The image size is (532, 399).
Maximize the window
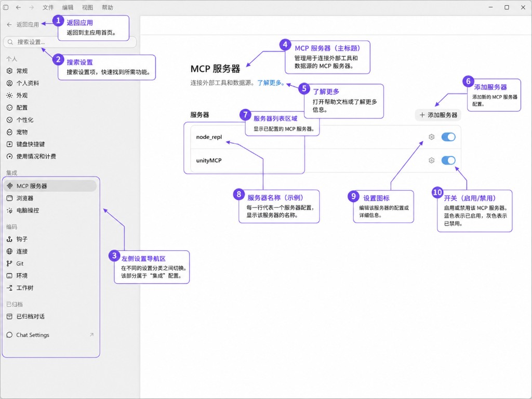tap(507, 7)
